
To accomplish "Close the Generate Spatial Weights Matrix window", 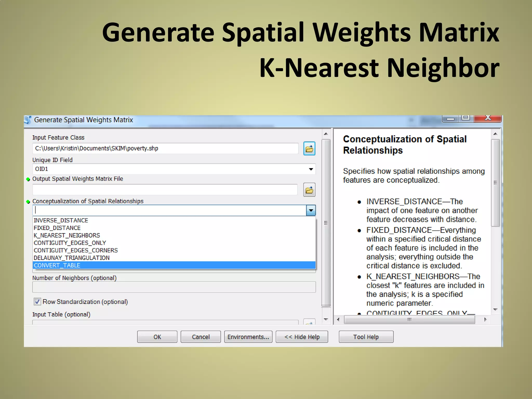I will [x=488, y=118].
